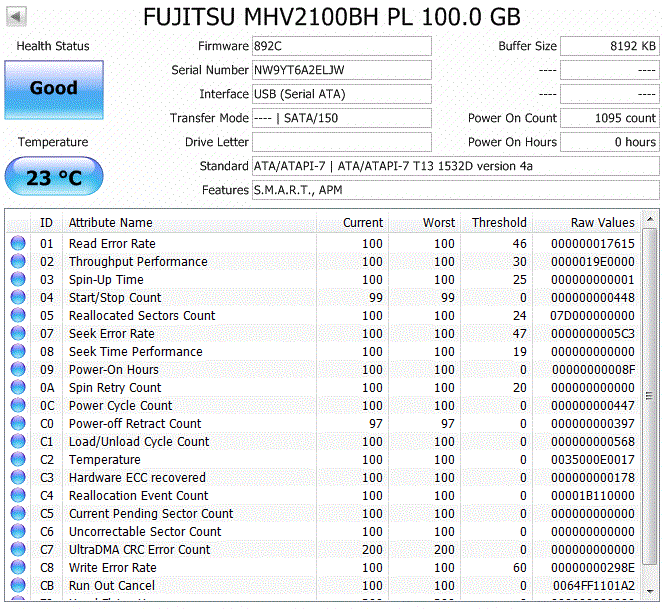This screenshot has width=666, height=609.
Task: Click the status orb for Start/Stop Count
Action: click(18, 297)
